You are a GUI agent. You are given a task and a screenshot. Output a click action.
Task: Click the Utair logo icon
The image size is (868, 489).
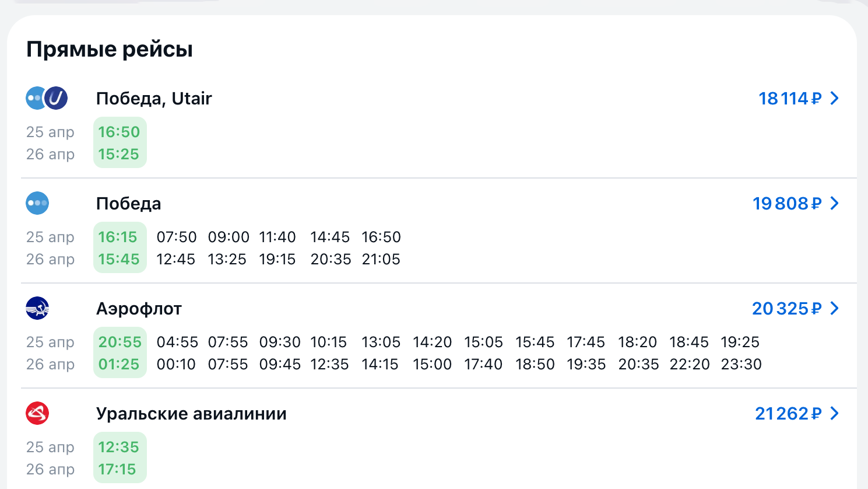(56, 98)
